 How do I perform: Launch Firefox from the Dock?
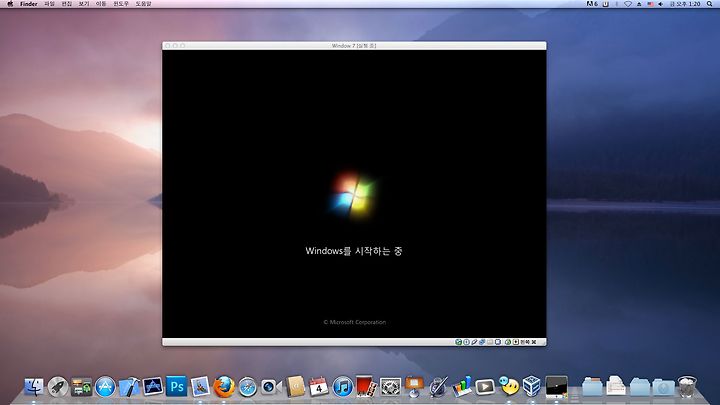224,387
